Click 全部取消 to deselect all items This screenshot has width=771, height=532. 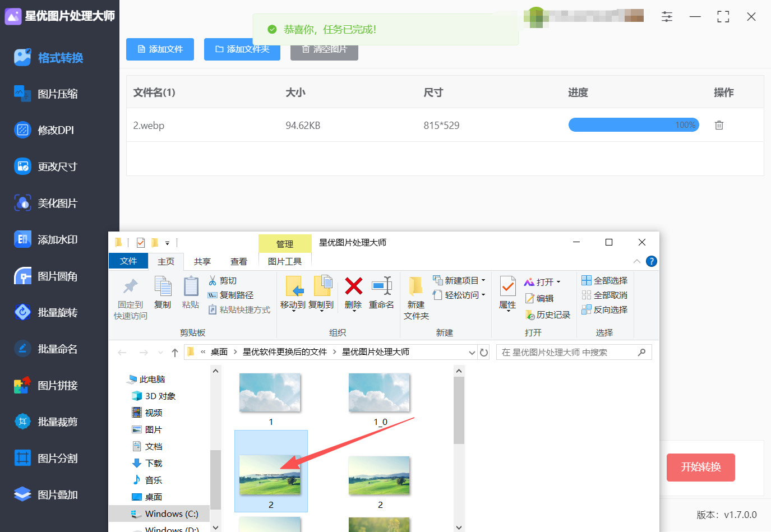click(604, 294)
